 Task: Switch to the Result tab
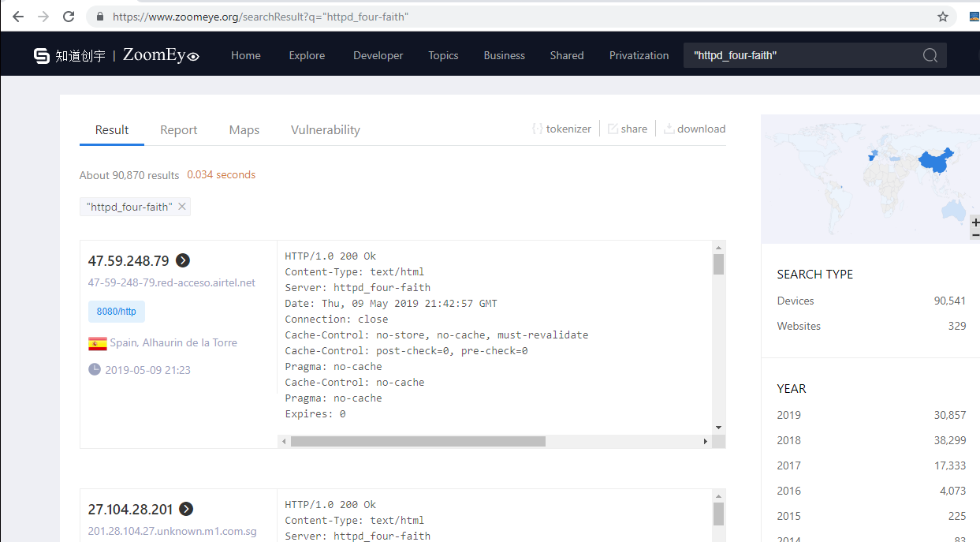[x=112, y=130]
